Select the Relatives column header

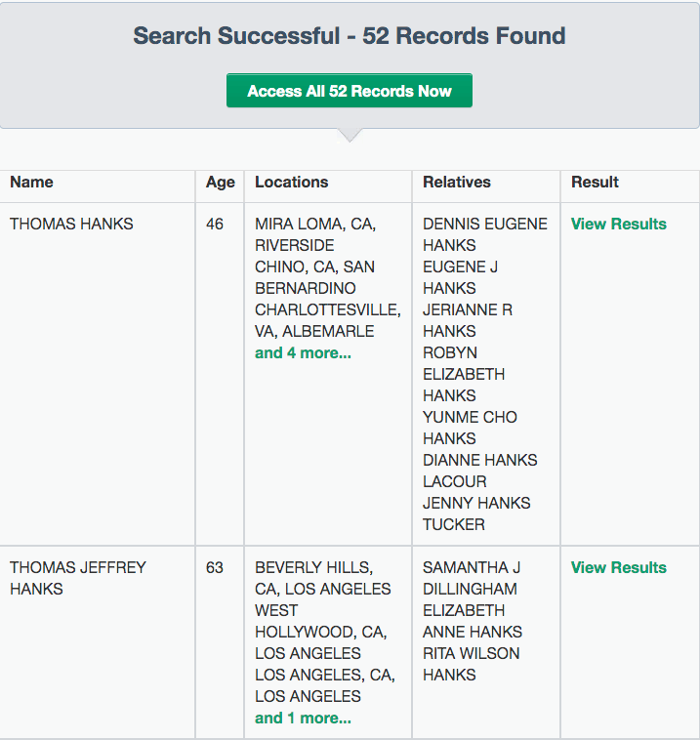pyautogui.click(x=457, y=183)
